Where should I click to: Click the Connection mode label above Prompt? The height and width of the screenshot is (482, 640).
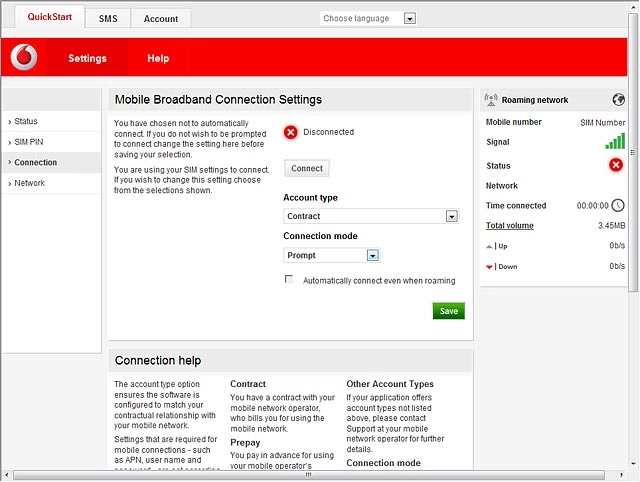coord(320,236)
